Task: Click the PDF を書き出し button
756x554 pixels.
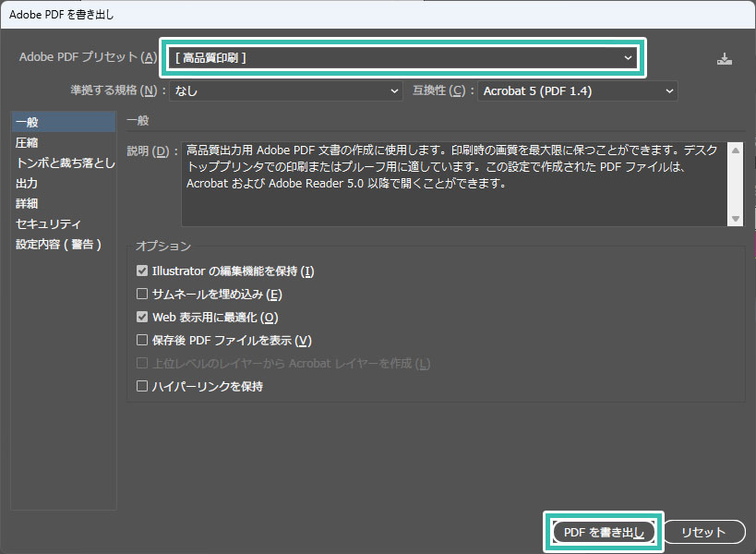Action: pyautogui.click(x=604, y=532)
